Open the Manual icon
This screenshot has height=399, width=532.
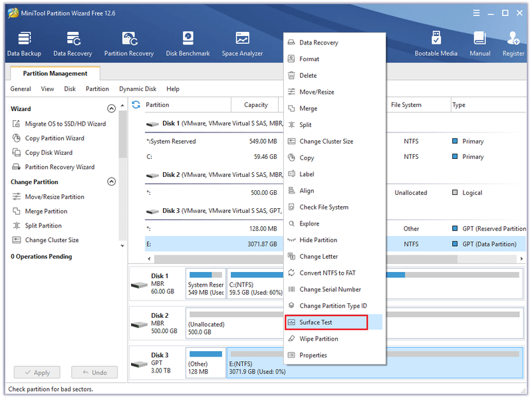click(479, 44)
